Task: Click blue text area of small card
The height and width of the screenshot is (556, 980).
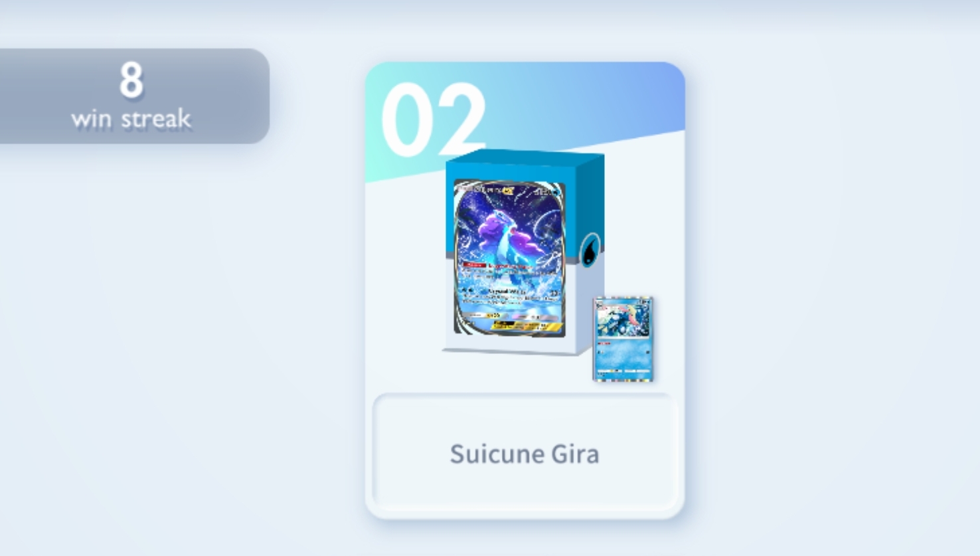Action: [x=623, y=355]
